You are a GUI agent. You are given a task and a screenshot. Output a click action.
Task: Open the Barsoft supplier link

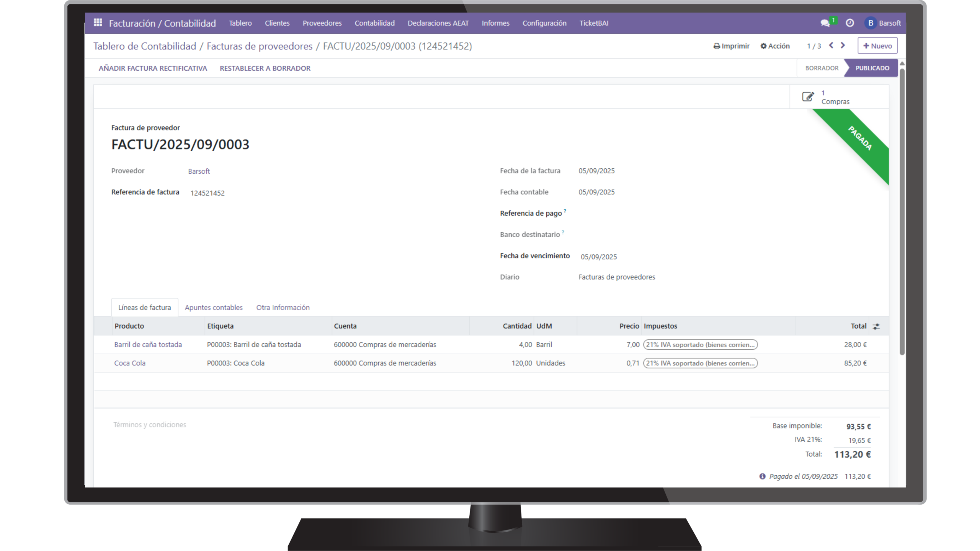click(x=199, y=171)
